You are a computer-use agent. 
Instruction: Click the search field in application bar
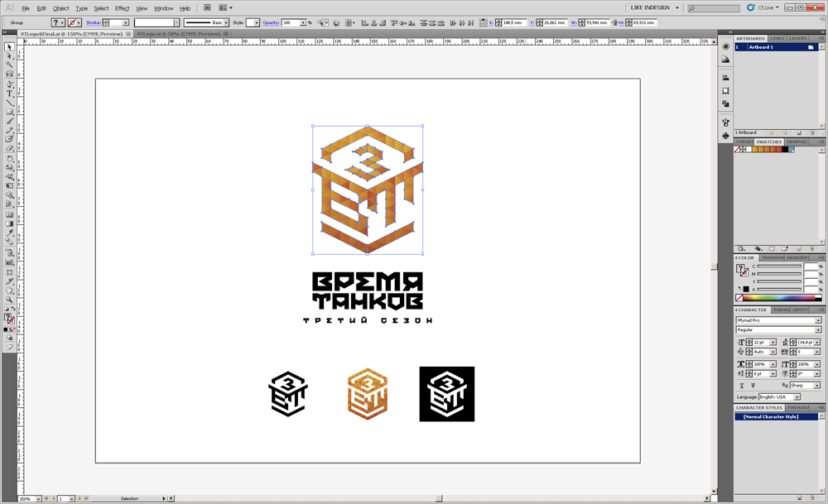(x=714, y=8)
